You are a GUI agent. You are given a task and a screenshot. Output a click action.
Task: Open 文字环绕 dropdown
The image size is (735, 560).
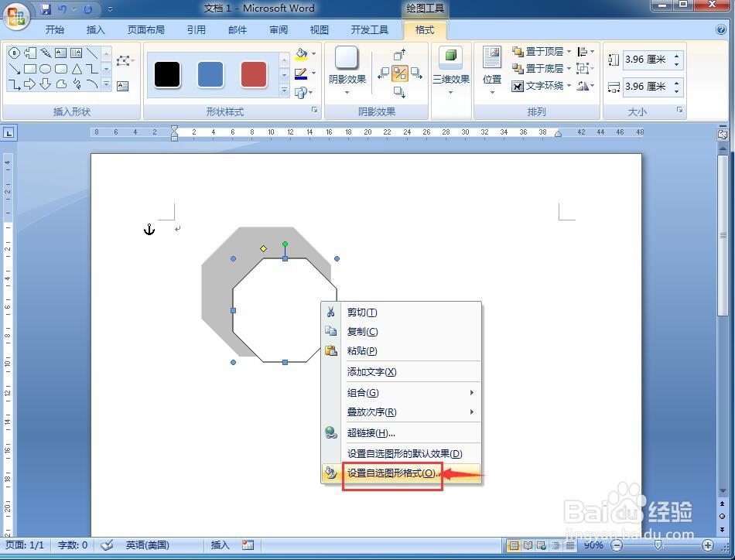569,86
